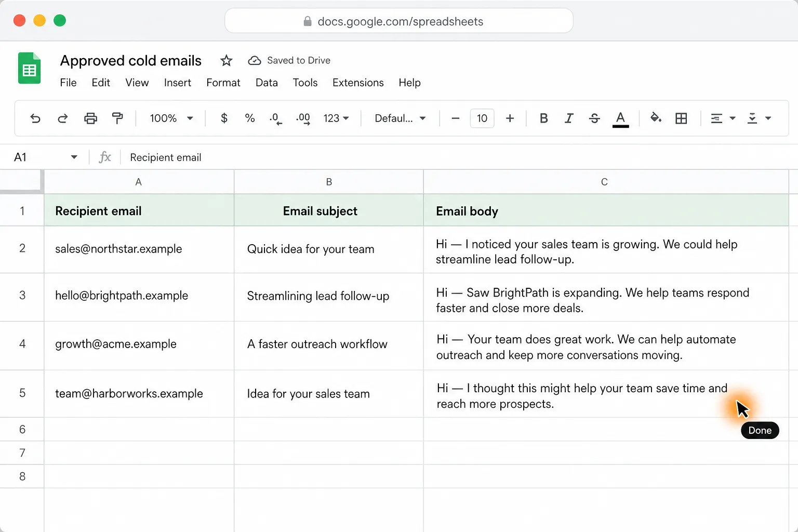Select cell Idea for your sales team
Image resolution: width=798 pixels, height=532 pixels.
[x=329, y=394]
